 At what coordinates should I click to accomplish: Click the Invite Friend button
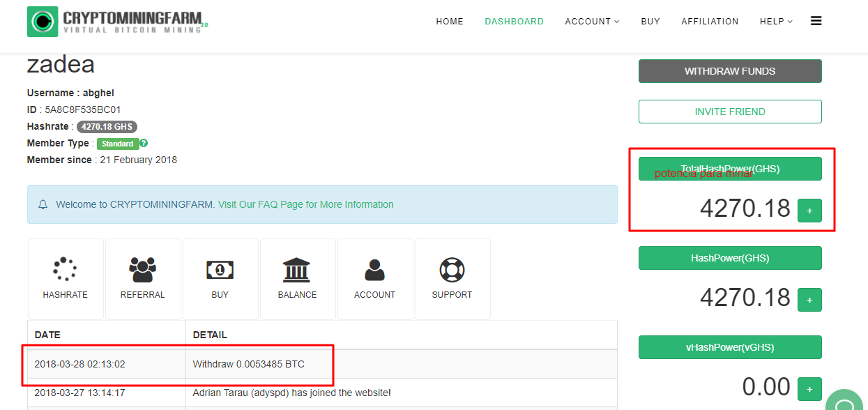[x=730, y=112]
